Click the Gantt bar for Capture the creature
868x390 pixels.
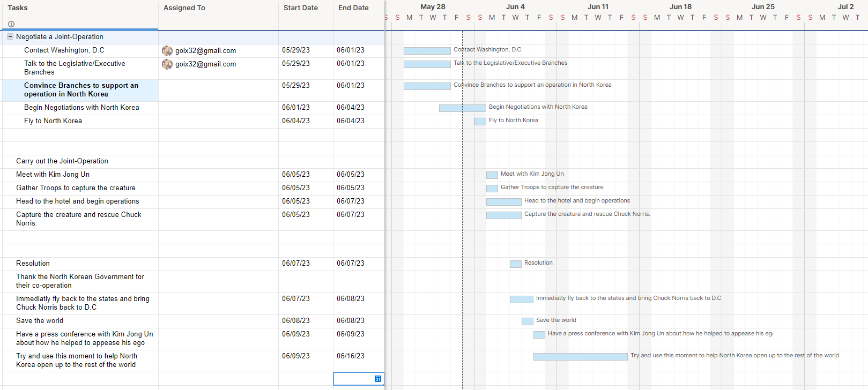point(504,215)
